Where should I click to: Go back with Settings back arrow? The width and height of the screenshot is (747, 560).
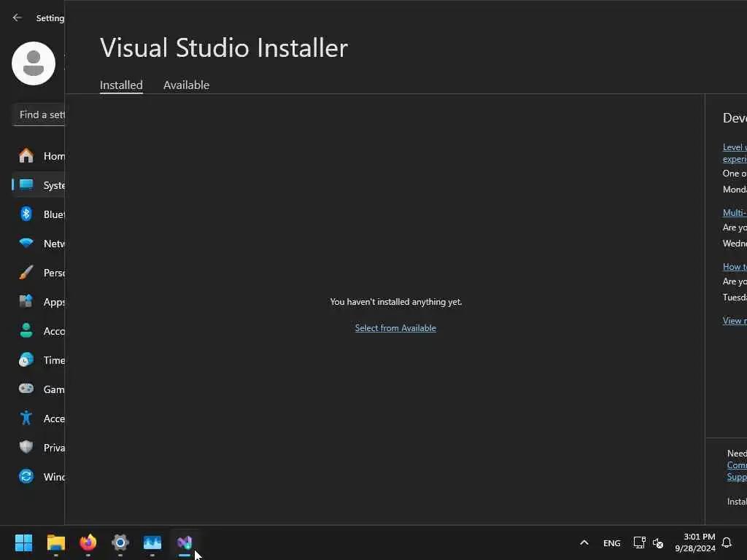click(18, 17)
